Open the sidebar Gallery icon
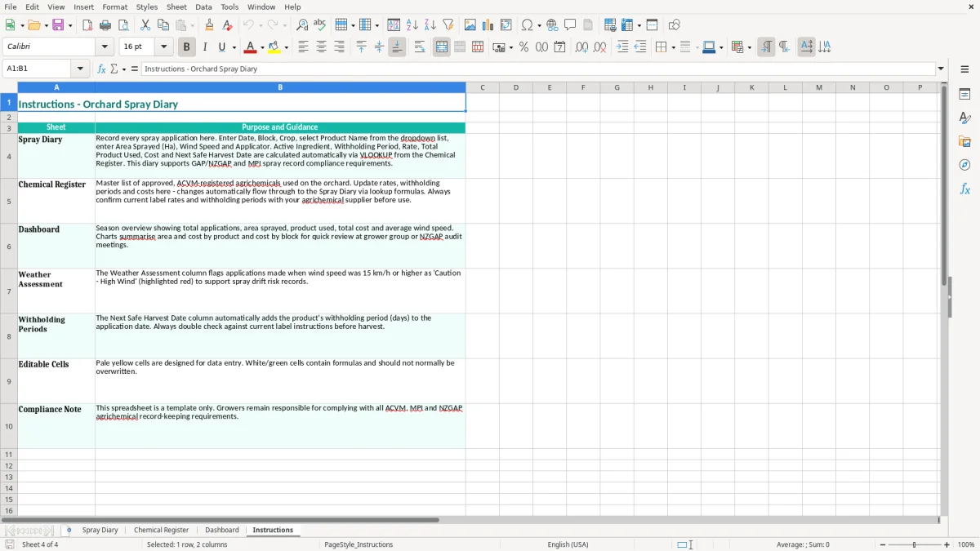Screen dimensions: 980x551 coord(964,142)
